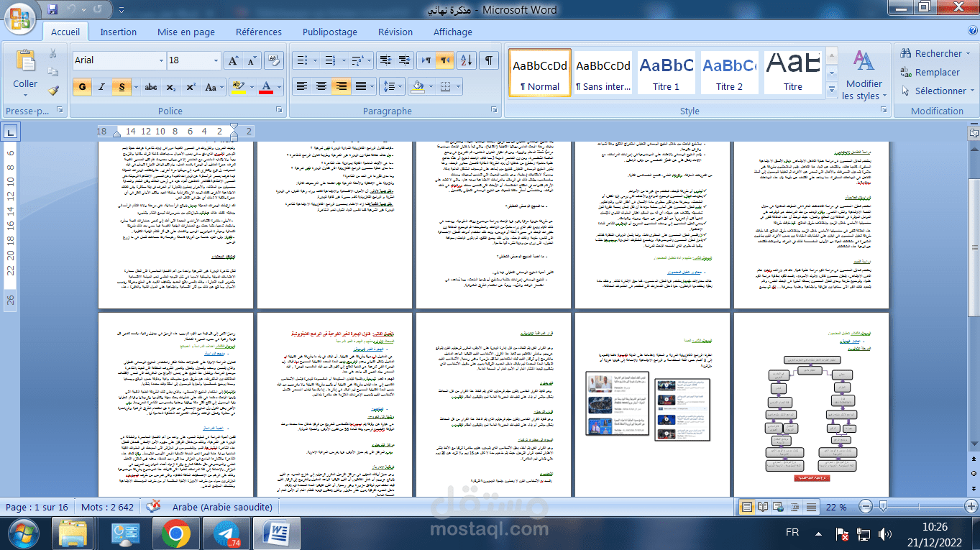Apply the Sans interligne style
980x550 pixels.
tap(603, 73)
